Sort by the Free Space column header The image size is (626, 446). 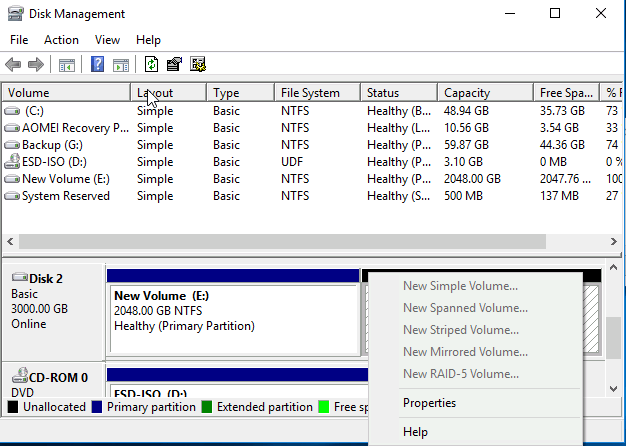[567, 93]
